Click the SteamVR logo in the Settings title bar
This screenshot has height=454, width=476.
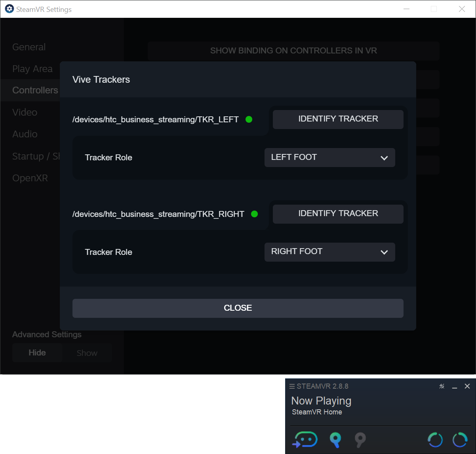[x=9, y=9]
